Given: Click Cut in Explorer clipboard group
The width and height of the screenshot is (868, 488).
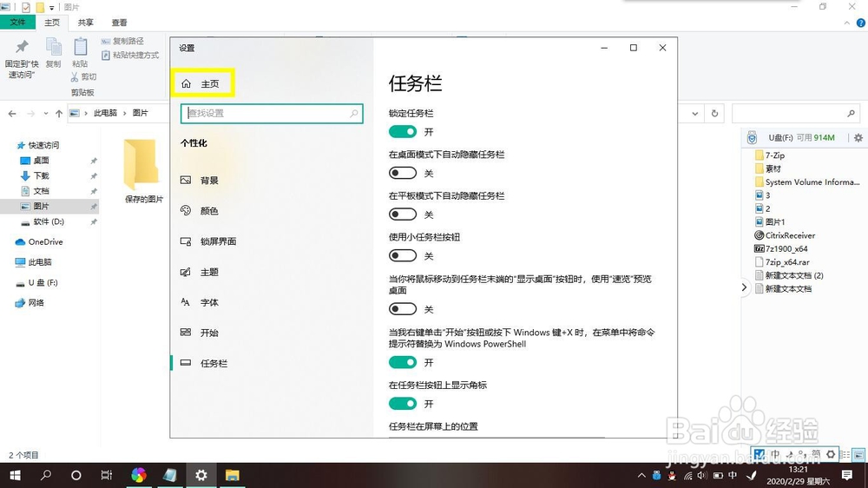Looking at the screenshot, I should (83, 77).
